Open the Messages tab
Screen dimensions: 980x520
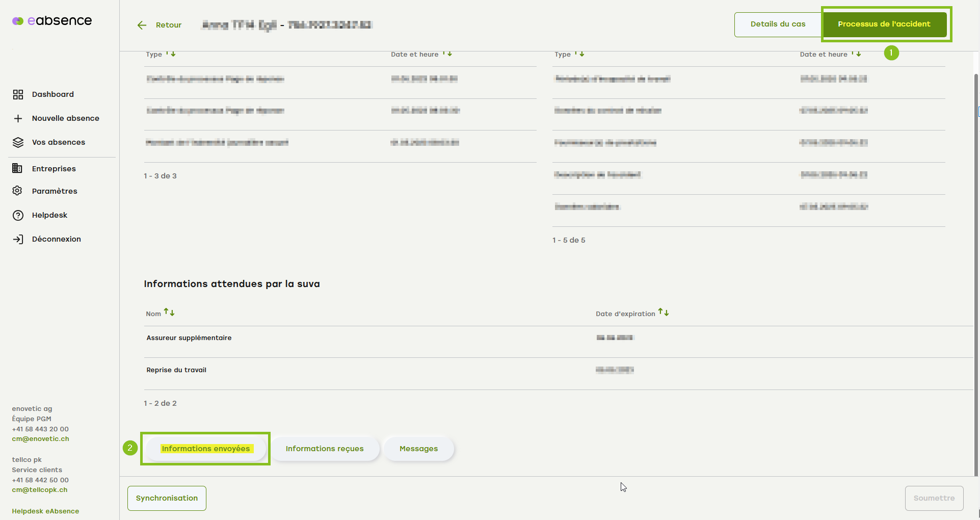click(418, 449)
